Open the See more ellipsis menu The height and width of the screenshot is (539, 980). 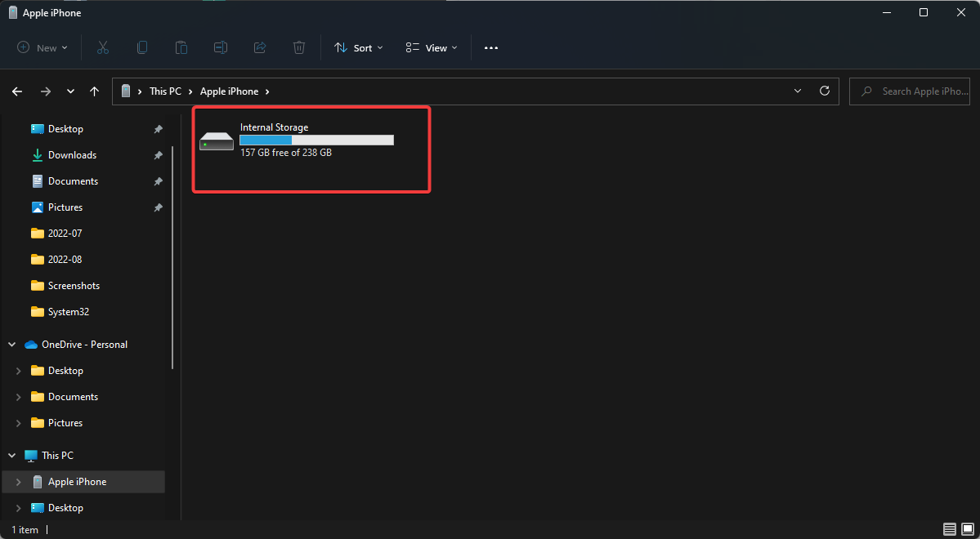tap(491, 47)
